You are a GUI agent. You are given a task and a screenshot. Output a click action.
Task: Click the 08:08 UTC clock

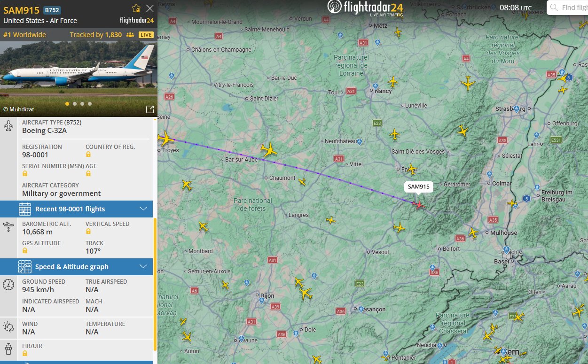tap(516, 8)
